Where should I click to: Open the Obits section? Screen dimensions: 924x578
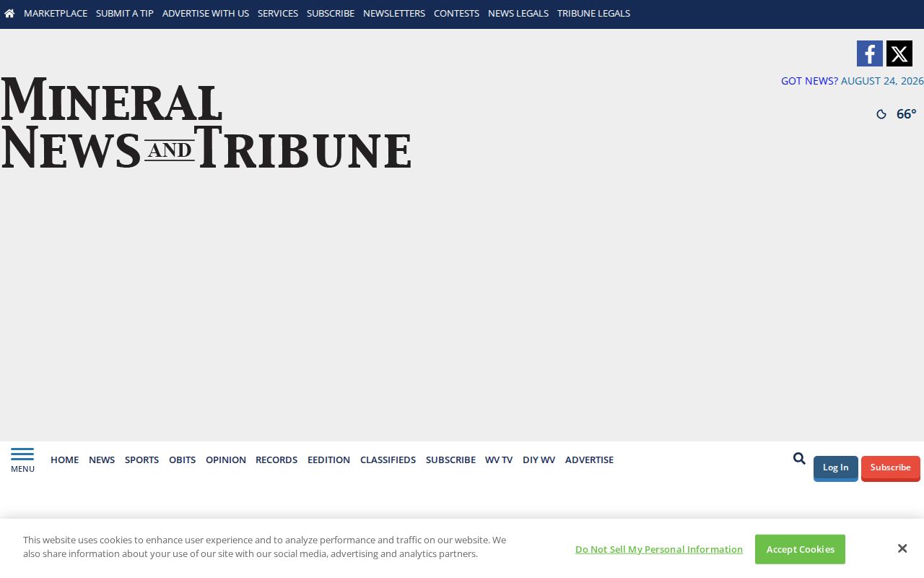click(182, 460)
